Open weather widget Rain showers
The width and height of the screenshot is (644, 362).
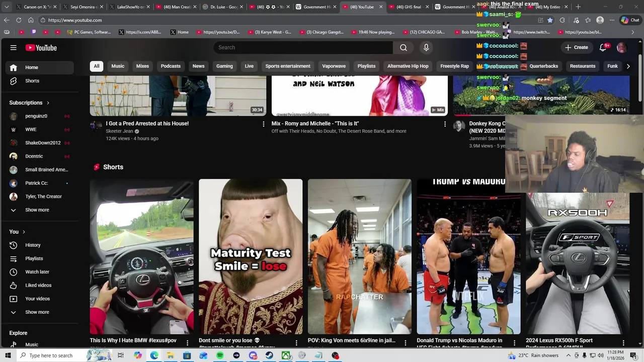coord(534,355)
